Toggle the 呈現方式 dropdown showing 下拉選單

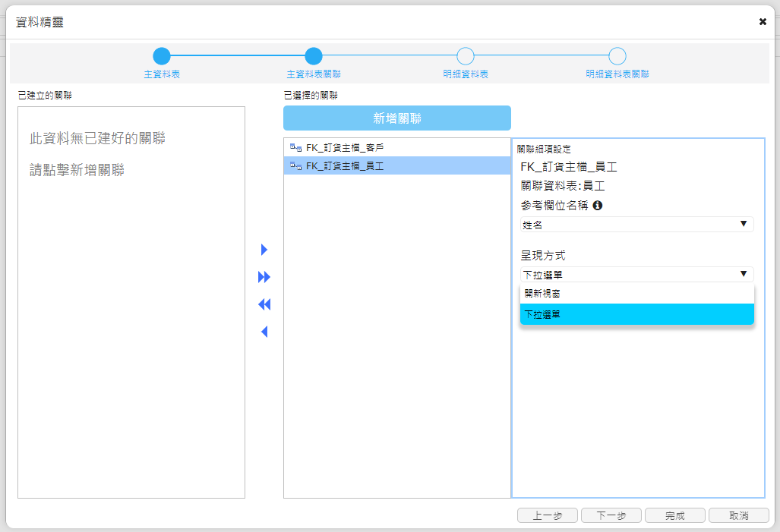[636, 275]
